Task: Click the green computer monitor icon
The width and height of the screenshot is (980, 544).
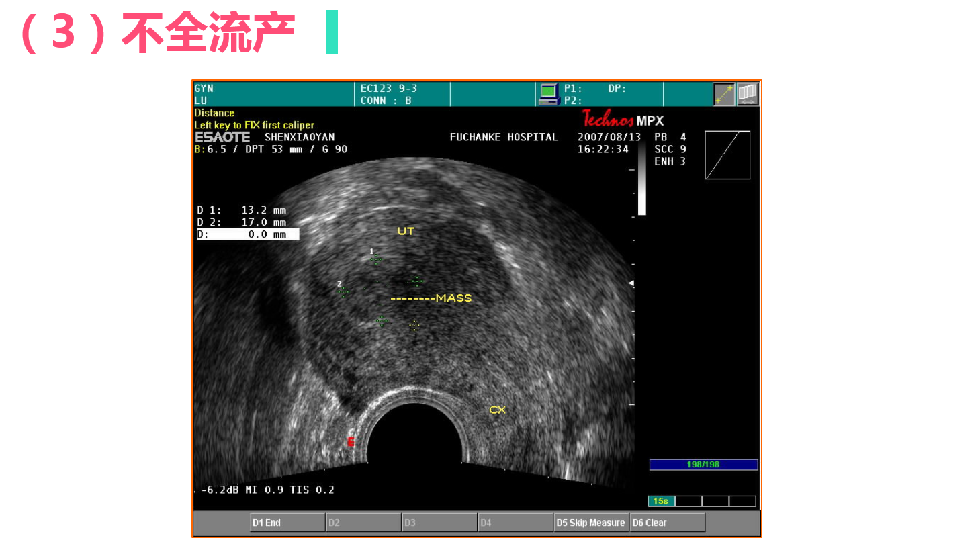Action: click(x=548, y=94)
